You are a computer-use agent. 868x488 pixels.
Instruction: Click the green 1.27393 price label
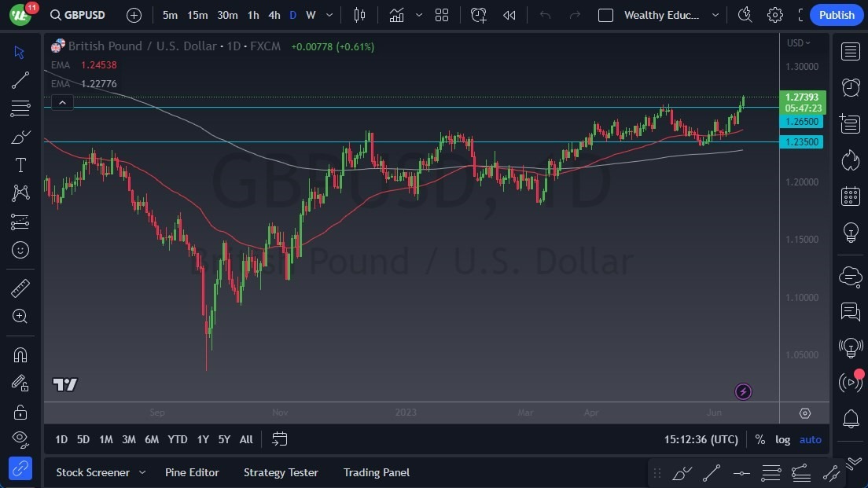802,98
